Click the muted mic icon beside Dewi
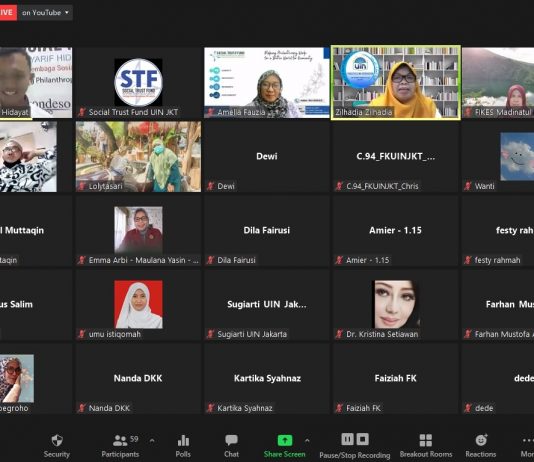 click(x=210, y=186)
